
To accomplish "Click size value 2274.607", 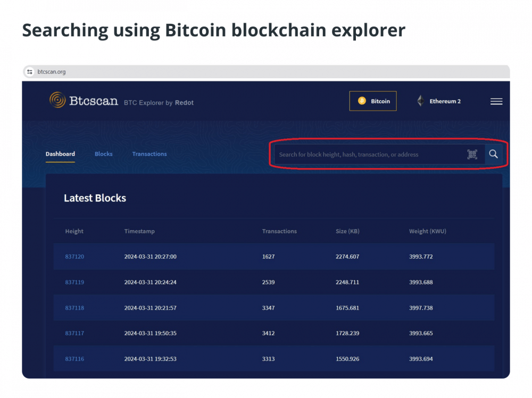I will 347,256.
